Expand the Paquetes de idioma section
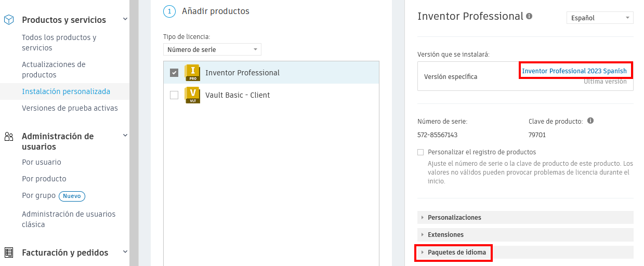 (x=456, y=252)
